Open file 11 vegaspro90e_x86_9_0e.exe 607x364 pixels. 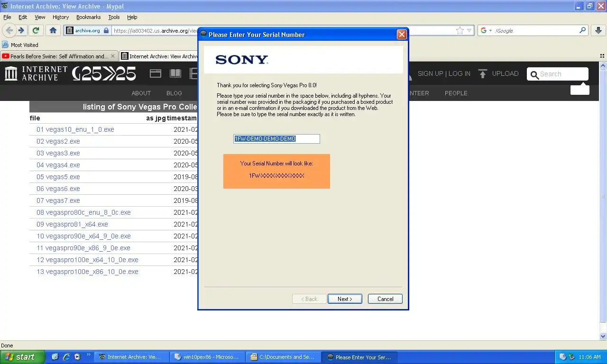pos(83,248)
